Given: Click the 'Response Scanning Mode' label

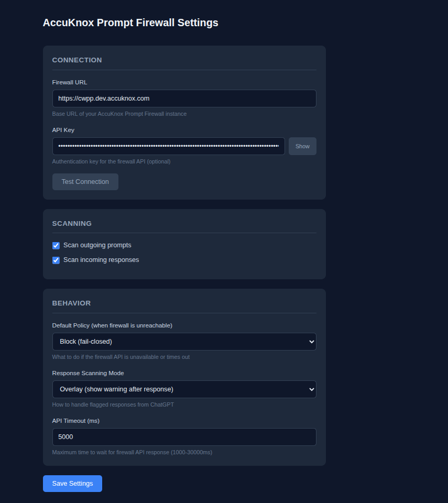Looking at the screenshot, I should [x=88, y=373].
